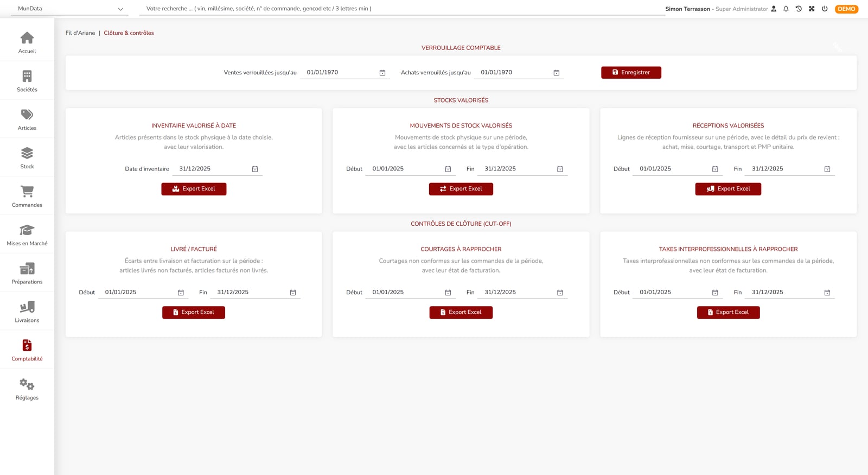Open the Commandes cart icon

coord(27,191)
